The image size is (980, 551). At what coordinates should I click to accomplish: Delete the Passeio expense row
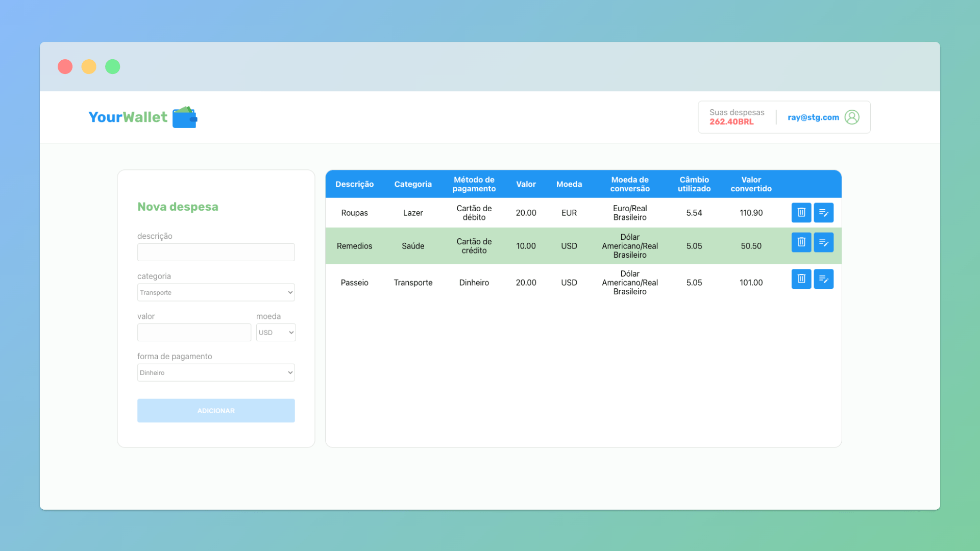point(801,279)
